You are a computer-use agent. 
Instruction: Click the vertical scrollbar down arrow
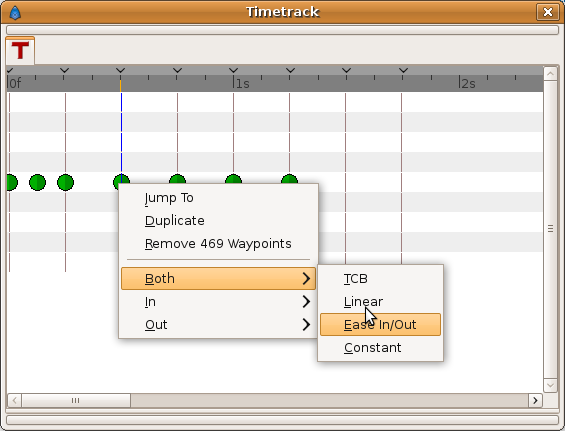click(550, 385)
